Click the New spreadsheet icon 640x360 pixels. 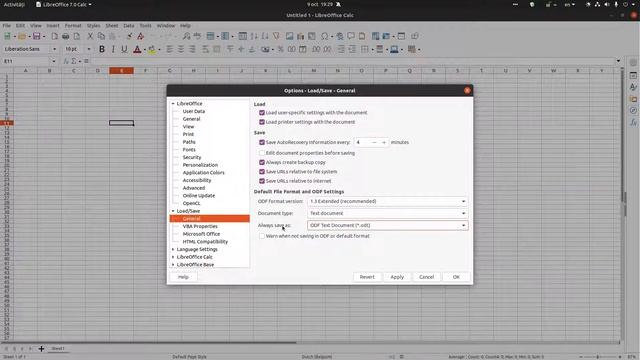coord(7,36)
